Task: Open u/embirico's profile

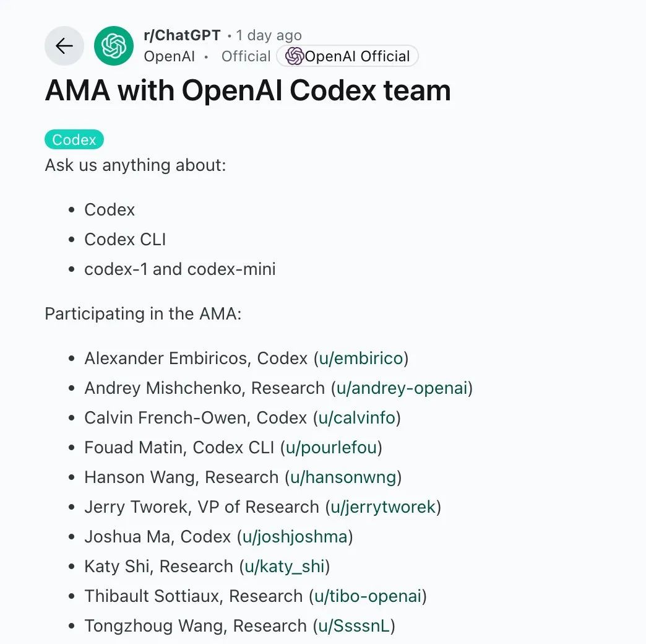Action: point(361,358)
